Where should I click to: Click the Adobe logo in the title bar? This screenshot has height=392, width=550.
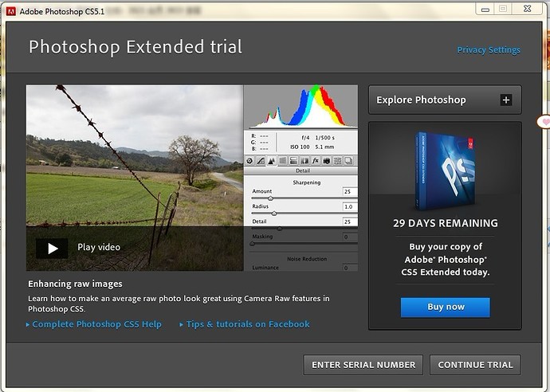[11, 11]
